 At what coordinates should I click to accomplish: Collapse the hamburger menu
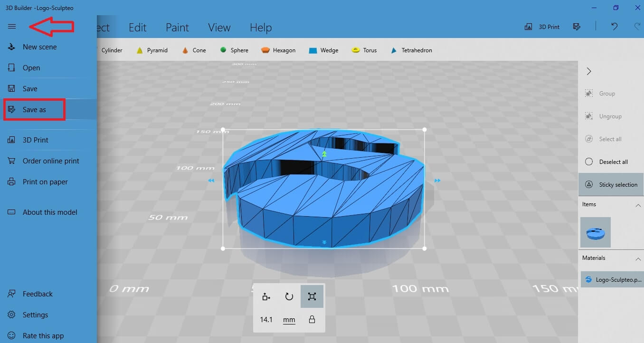[12, 27]
